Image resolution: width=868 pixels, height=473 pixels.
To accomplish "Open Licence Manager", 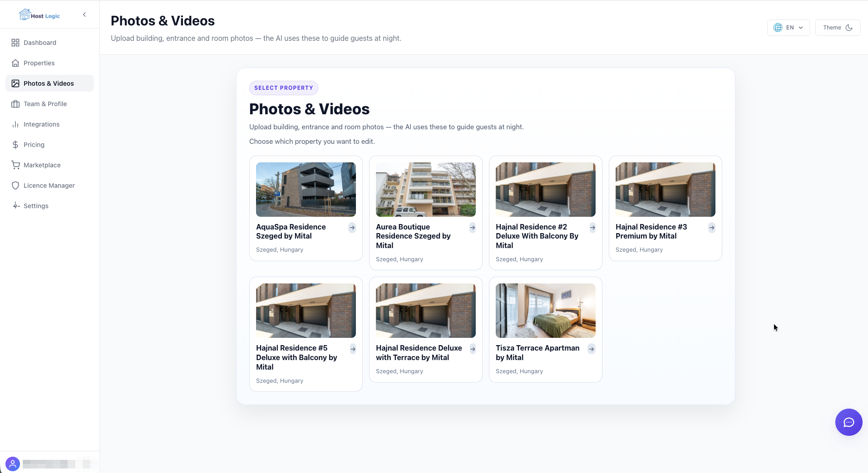I will click(x=49, y=185).
